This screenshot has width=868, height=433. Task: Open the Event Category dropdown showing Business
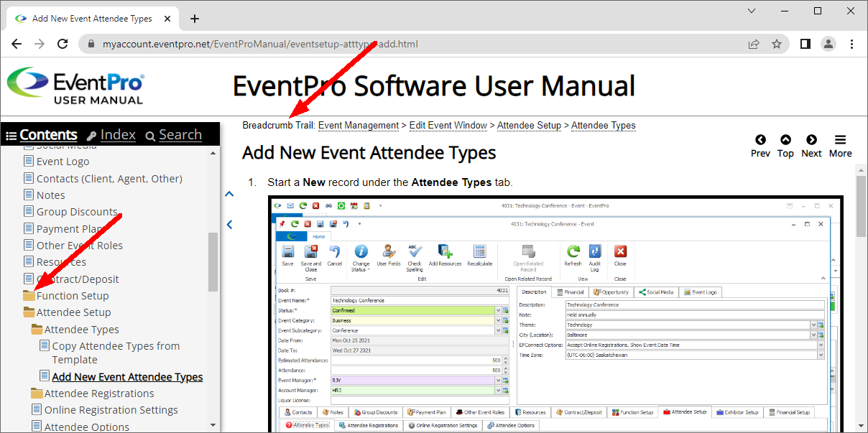point(498,320)
